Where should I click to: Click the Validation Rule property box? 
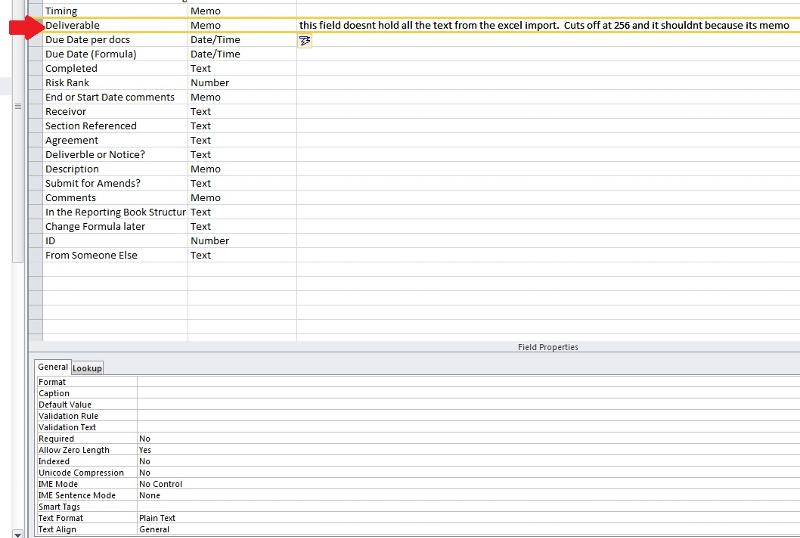(x=468, y=415)
